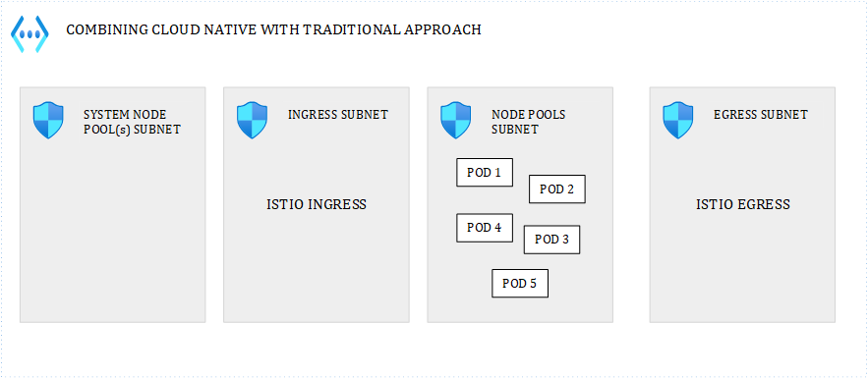Click the diagram title text
This screenshot has height=378, width=868.
pyautogui.click(x=273, y=29)
